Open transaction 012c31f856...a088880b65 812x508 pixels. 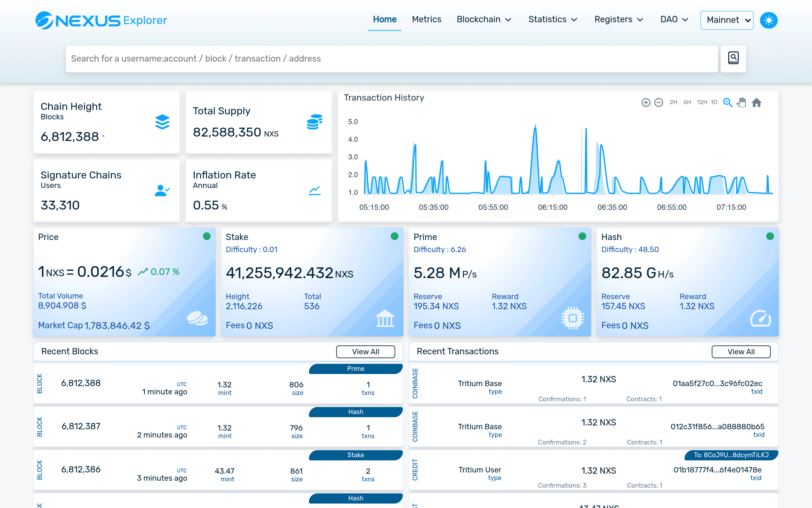pyautogui.click(x=717, y=426)
